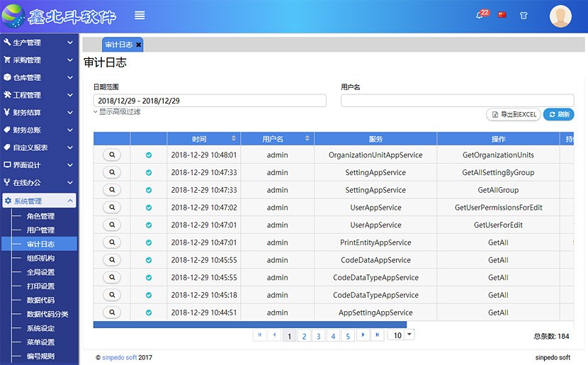Go to the last page of results
Image resolution: width=588 pixels, height=365 pixels.
378,335
